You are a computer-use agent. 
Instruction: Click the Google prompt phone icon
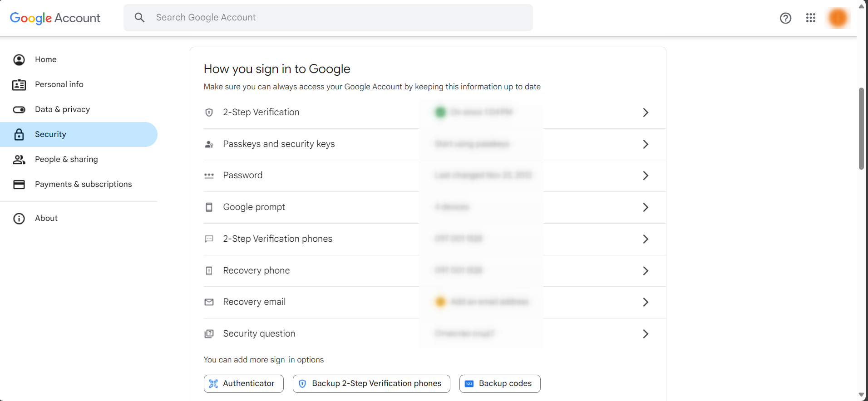click(209, 207)
